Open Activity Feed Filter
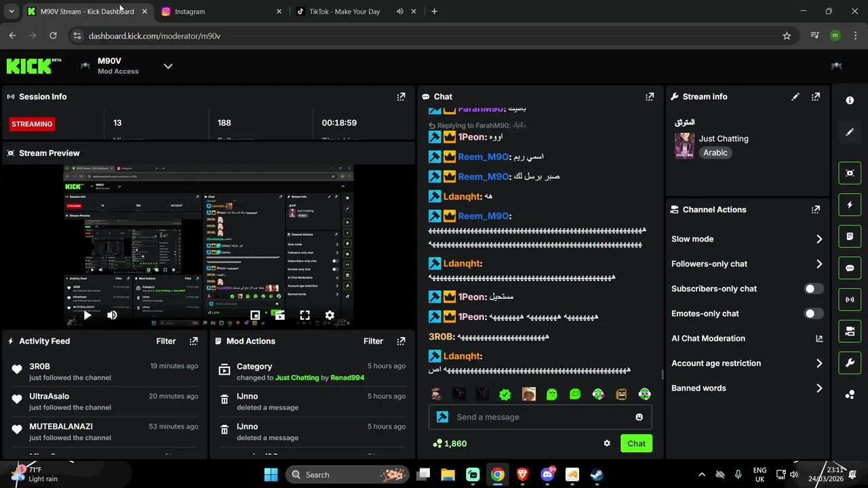868x488 pixels. pos(166,342)
